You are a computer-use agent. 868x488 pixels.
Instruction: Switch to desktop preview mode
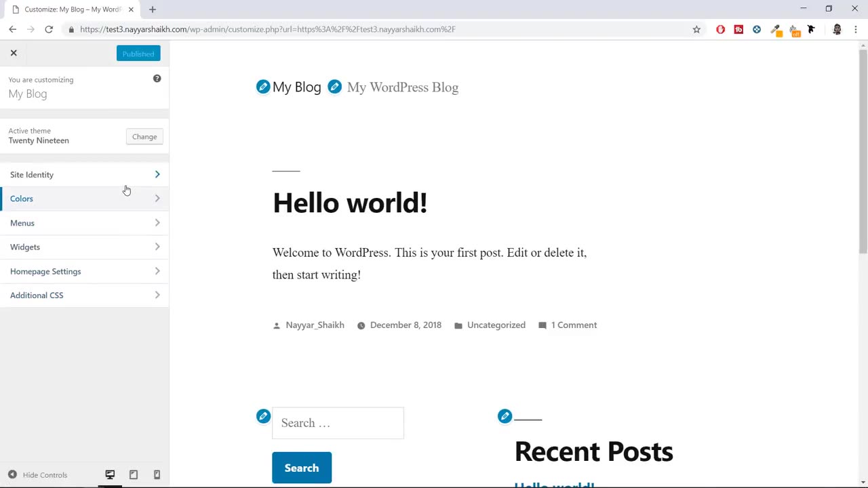click(x=110, y=474)
